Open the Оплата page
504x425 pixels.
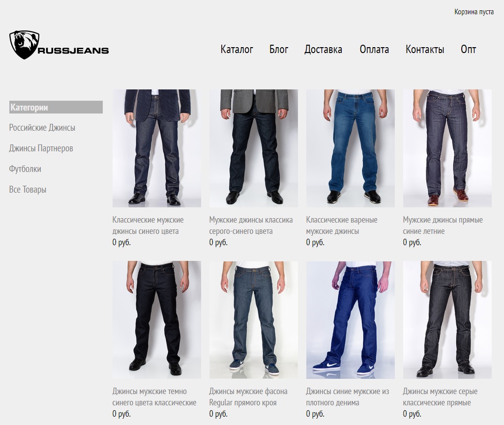tap(374, 50)
